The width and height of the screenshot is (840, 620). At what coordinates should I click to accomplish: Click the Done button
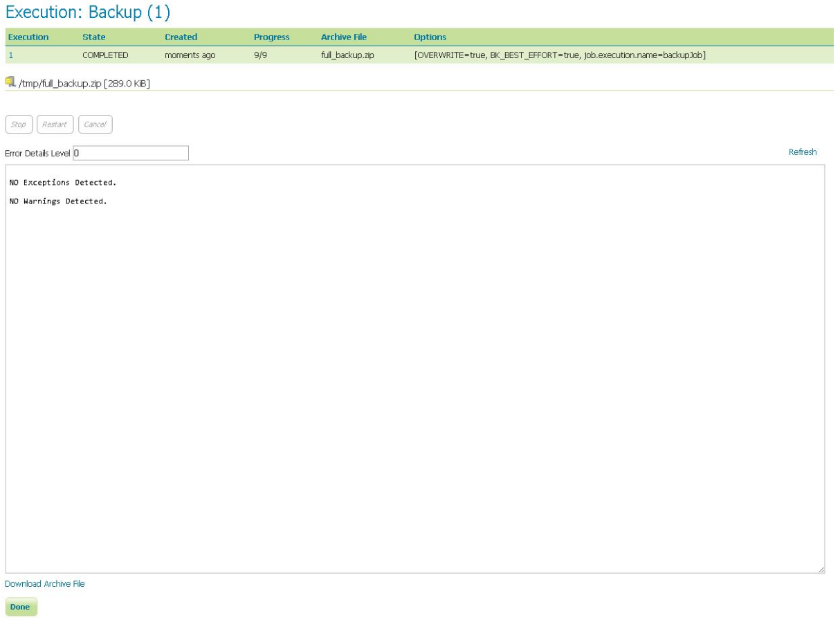pos(20,607)
